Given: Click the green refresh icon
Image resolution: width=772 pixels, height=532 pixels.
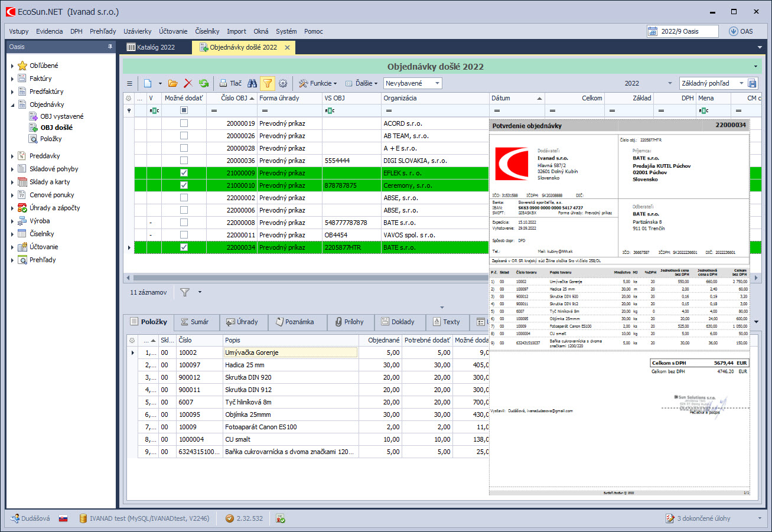Looking at the screenshot, I should [x=204, y=84].
